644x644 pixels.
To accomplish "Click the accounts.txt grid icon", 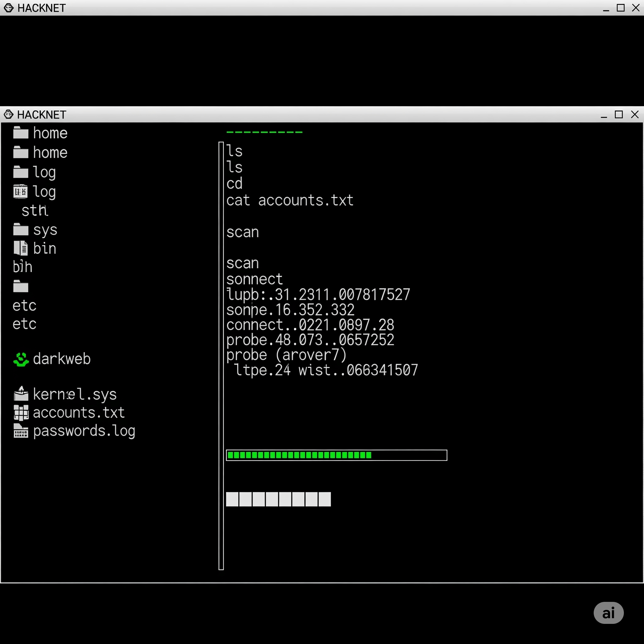I will 21,413.
